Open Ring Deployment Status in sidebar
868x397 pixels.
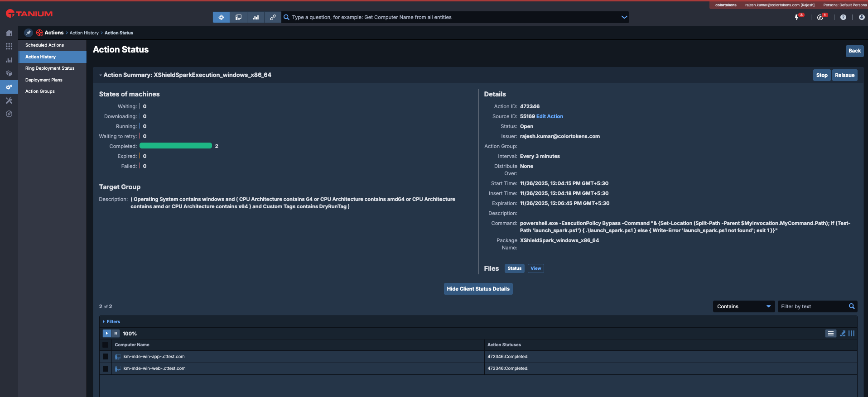[50, 68]
